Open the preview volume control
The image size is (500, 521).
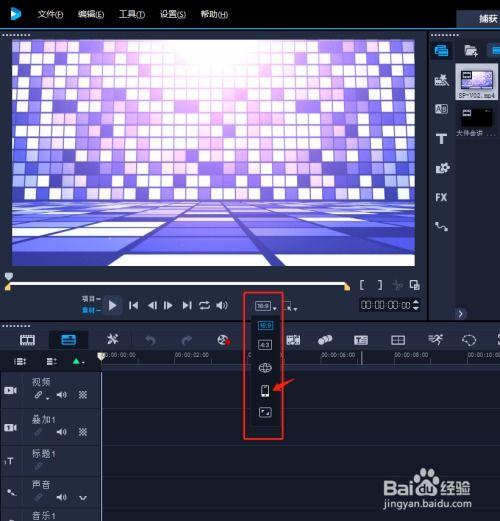tap(222, 305)
